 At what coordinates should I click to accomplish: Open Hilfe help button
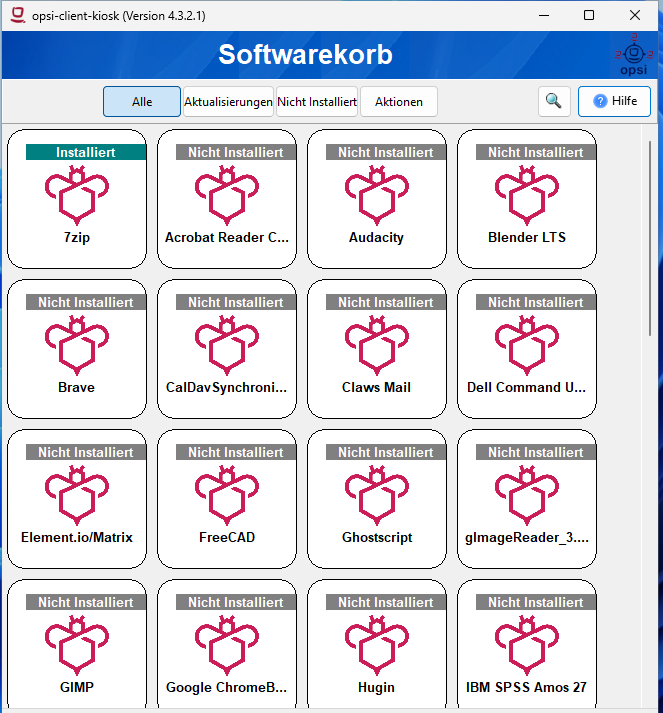click(614, 101)
